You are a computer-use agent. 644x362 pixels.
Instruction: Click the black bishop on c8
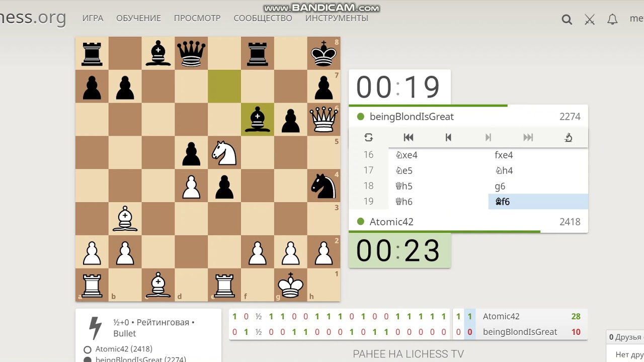158,53
